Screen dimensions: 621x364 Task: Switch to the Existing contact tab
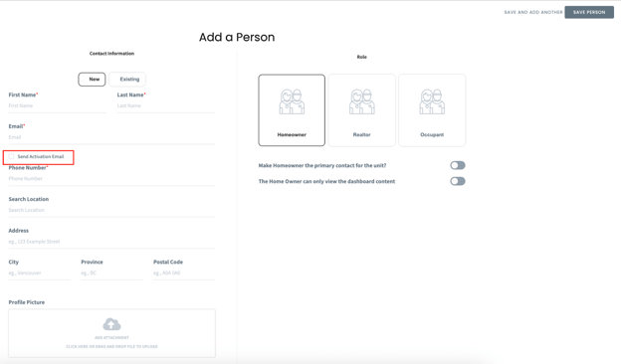tap(127, 80)
